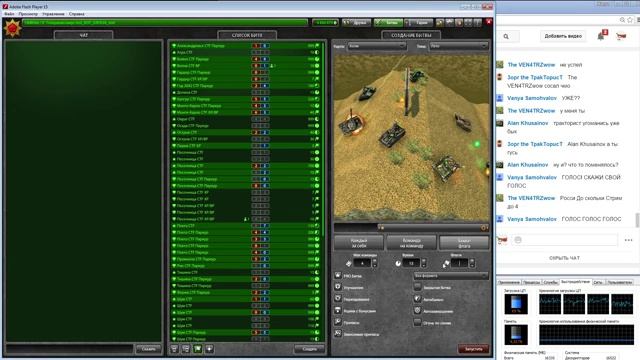Click the Создать button below battle list
The width and height of the screenshot is (640, 360).
[309, 349]
